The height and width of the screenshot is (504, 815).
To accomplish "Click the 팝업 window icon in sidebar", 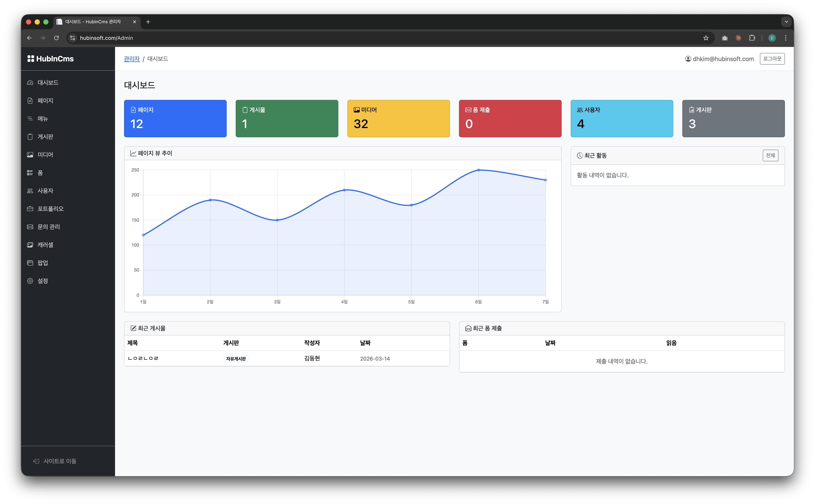I will pyautogui.click(x=30, y=263).
